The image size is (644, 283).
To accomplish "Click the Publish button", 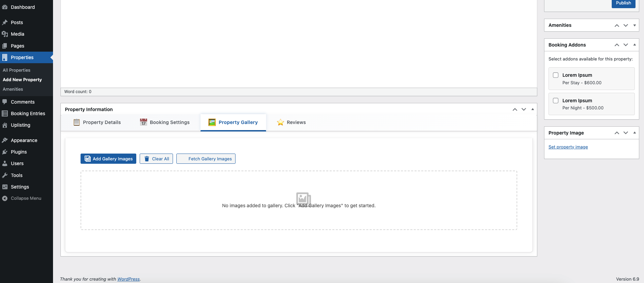I will click(624, 3).
